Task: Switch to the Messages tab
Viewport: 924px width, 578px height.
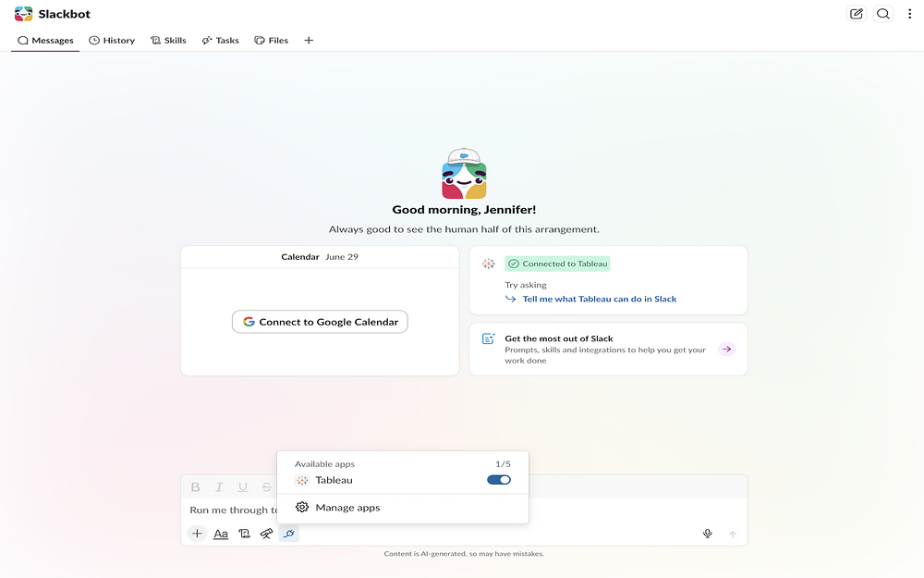Action: point(45,40)
